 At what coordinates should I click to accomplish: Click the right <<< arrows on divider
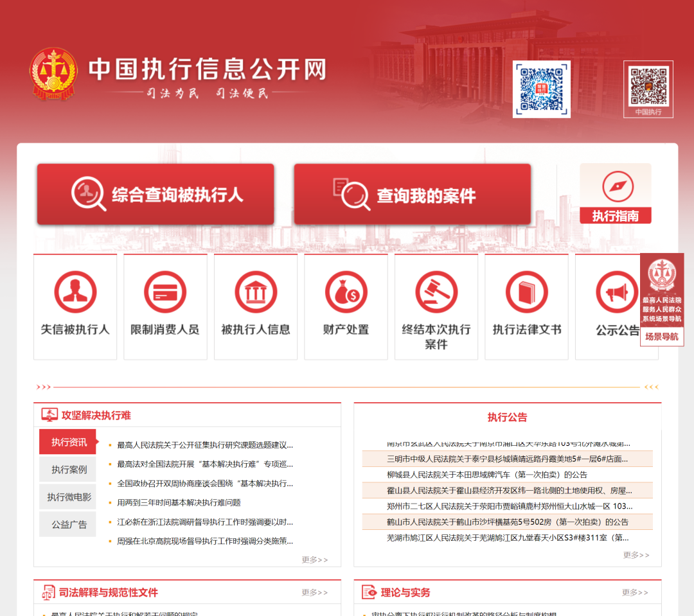click(x=652, y=387)
